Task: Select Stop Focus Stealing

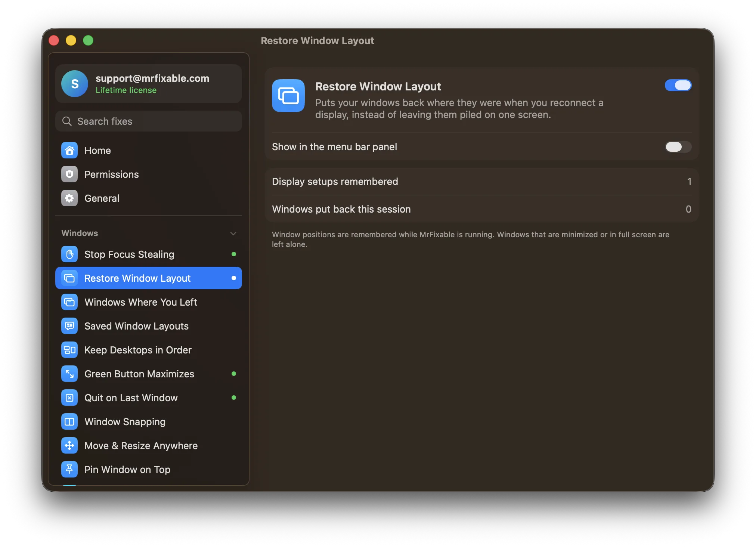Action: pos(149,254)
